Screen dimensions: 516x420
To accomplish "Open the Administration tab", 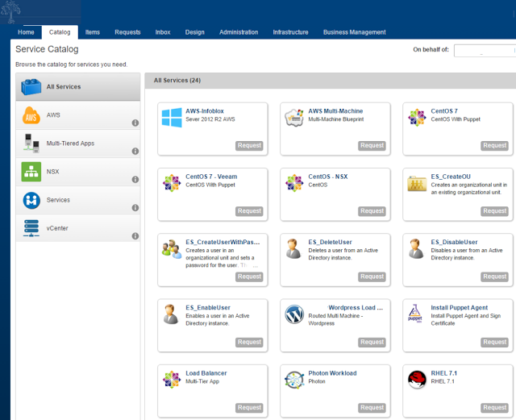I will point(239,32).
